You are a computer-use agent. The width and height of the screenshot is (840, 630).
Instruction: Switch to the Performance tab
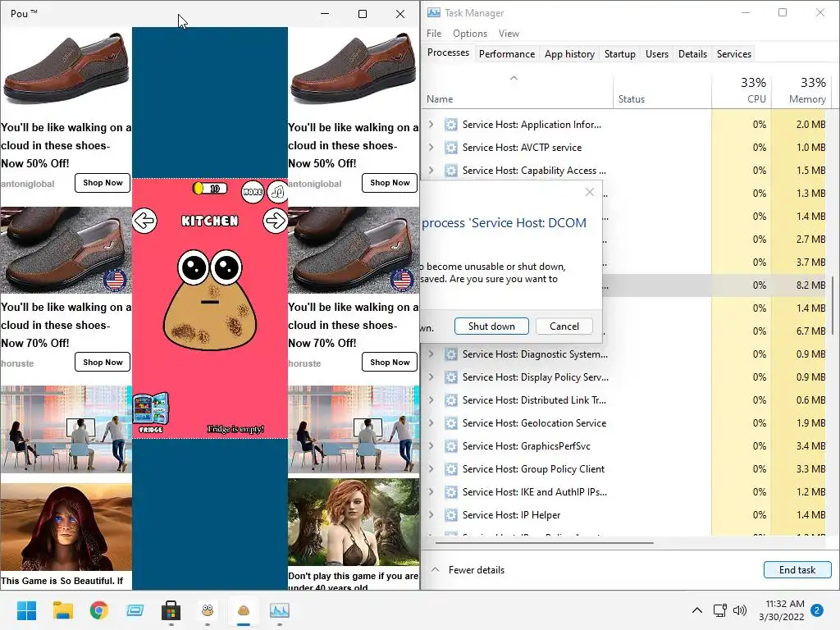(507, 53)
